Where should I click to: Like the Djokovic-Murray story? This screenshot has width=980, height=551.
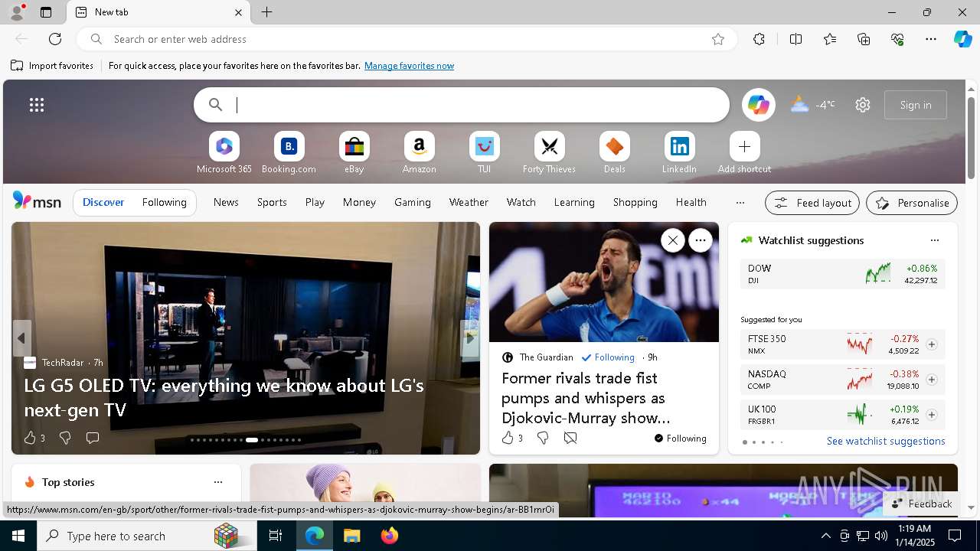pyautogui.click(x=508, y=438)
